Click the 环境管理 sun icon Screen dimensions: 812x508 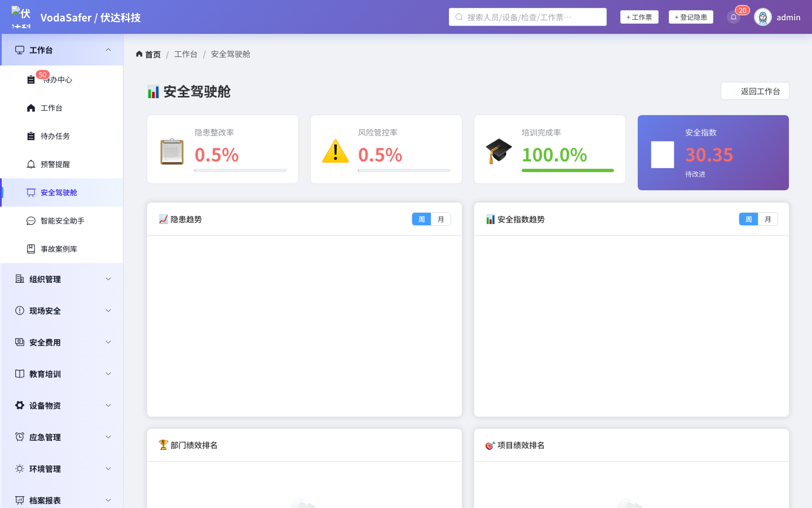20,468
